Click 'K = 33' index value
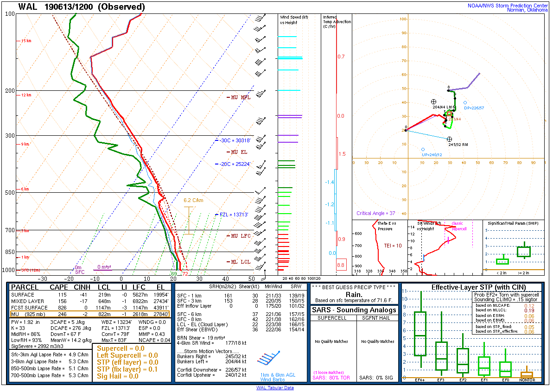This screenshot has width=553, height=392. (18, 328)
